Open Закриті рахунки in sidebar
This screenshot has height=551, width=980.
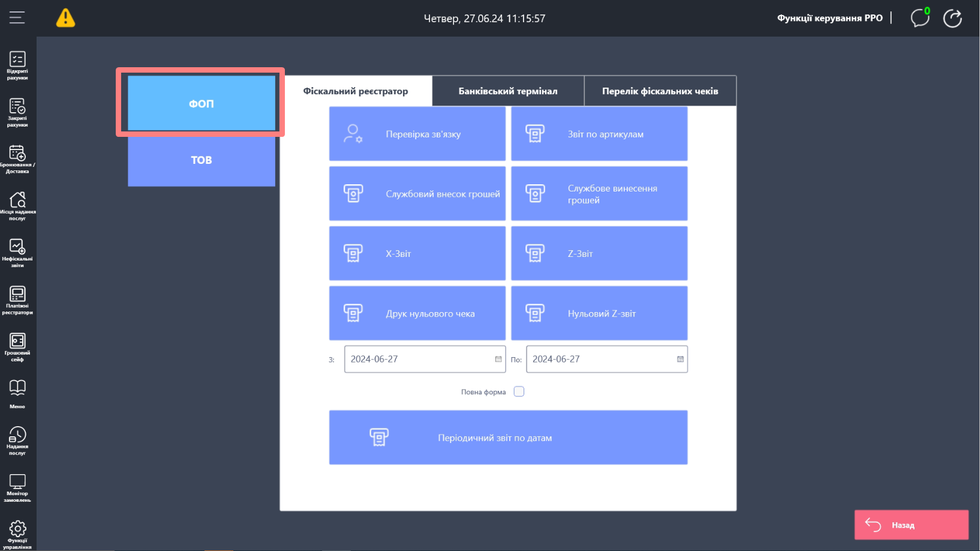point(17,112)
